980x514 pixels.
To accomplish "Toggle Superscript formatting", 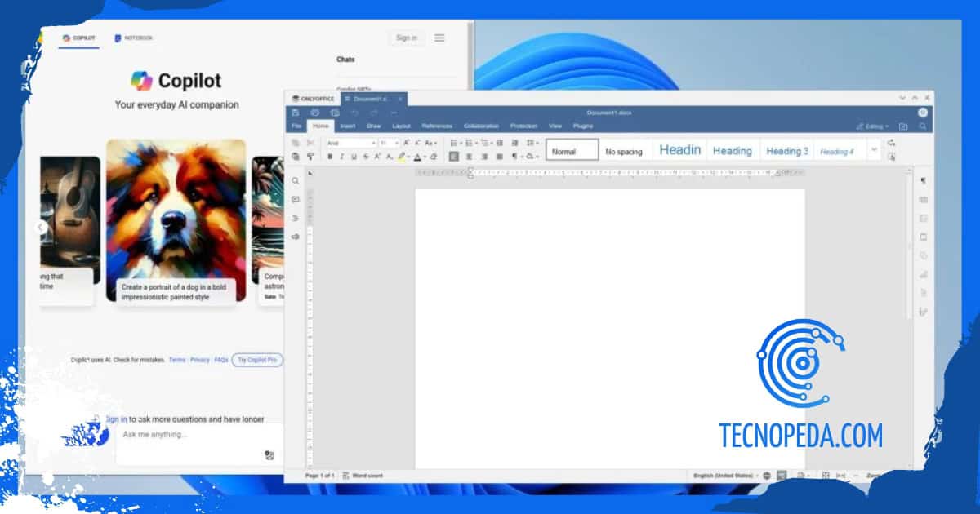I will [376, 157].
